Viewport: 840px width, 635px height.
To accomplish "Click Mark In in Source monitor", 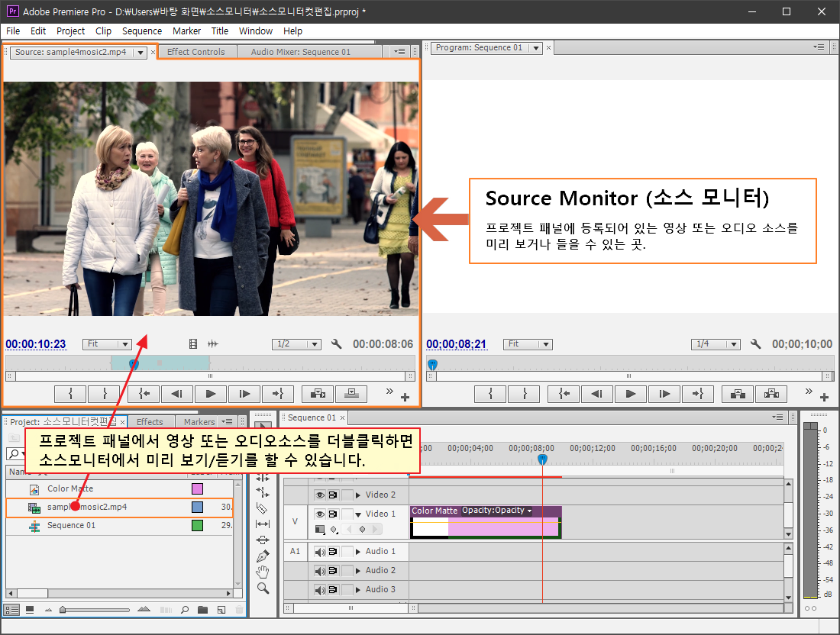I will pos(70,394).
